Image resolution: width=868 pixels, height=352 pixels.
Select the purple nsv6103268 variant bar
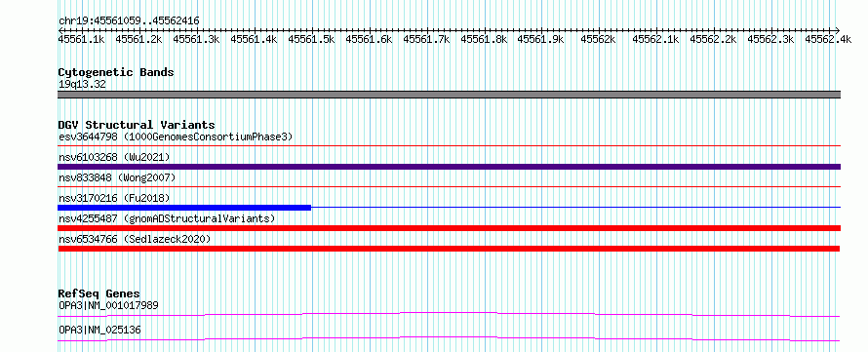(x=450, y=167)
